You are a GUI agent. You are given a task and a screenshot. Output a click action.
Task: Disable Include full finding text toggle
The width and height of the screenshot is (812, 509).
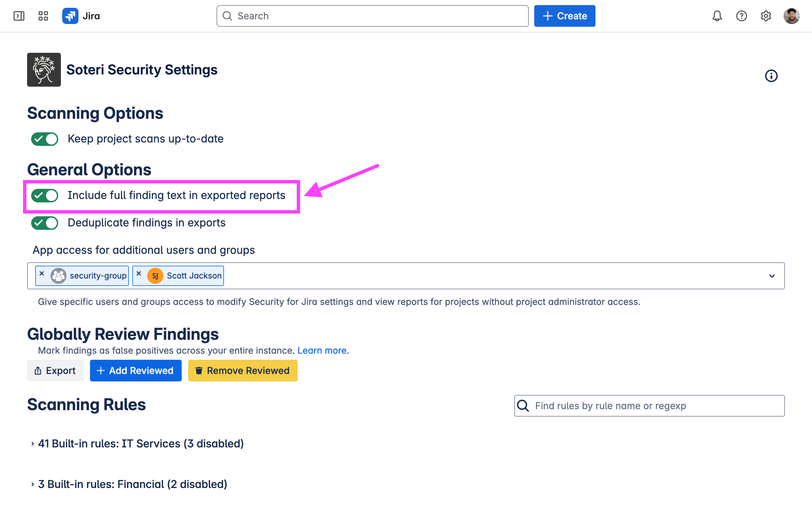tap(45, 196)
